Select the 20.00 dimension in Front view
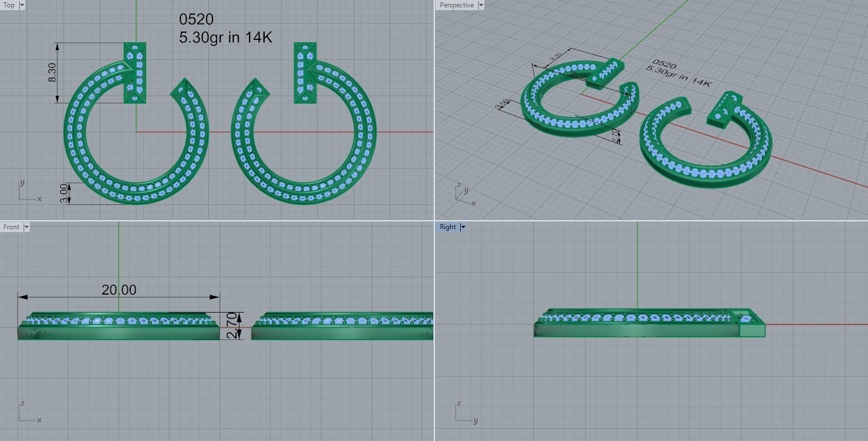The height and width of the screenshot is (441, 868). click(119, 289)
